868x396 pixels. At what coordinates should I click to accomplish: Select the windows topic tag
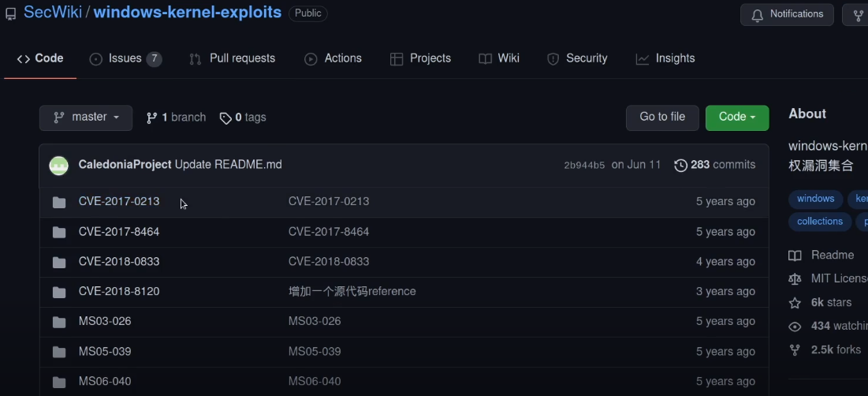coord(815,199)
